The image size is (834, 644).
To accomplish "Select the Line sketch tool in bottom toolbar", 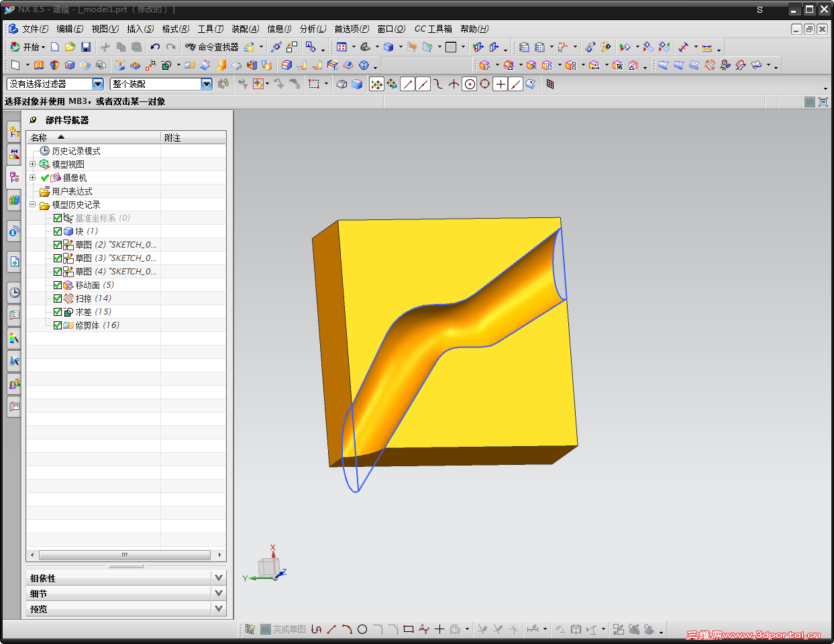I will pyautogui.click(x=331, y=629).
